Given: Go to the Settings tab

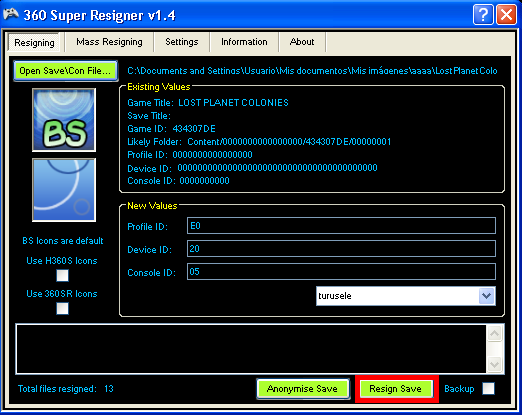Looking at the screenshot, I should [182, 42].
